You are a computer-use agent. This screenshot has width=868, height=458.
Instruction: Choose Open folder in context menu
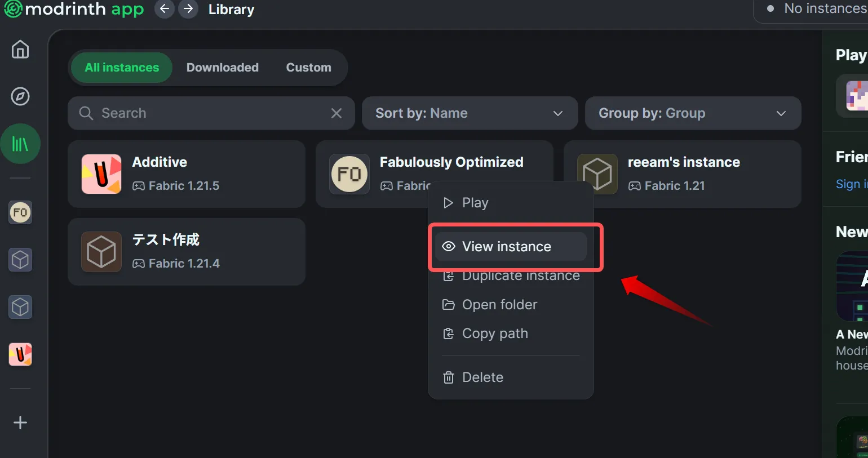point(499,305)
